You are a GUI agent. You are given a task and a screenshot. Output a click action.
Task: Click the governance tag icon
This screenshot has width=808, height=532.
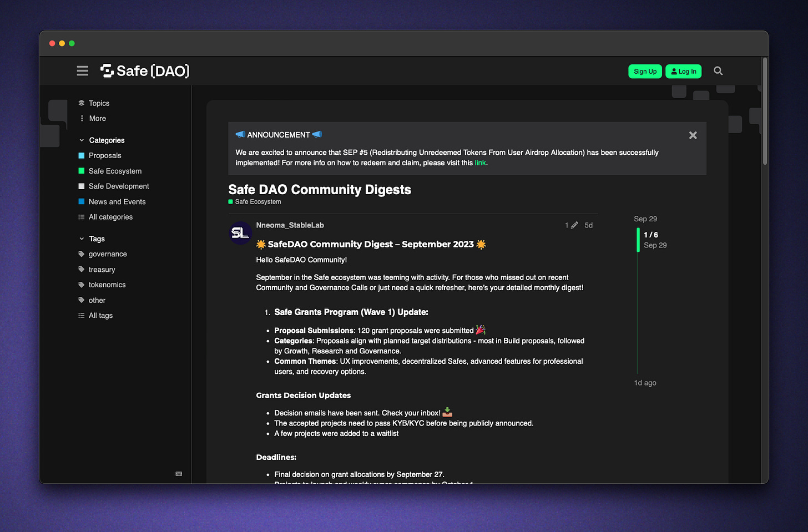pyautogui.click(x=82, y=254)
